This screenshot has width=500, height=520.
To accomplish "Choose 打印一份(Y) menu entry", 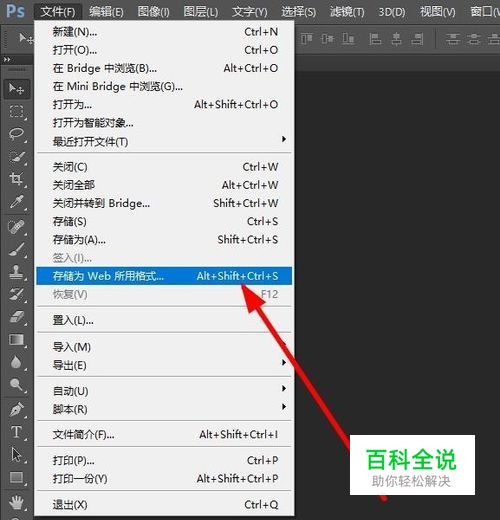I will click(x=164, y=479).
